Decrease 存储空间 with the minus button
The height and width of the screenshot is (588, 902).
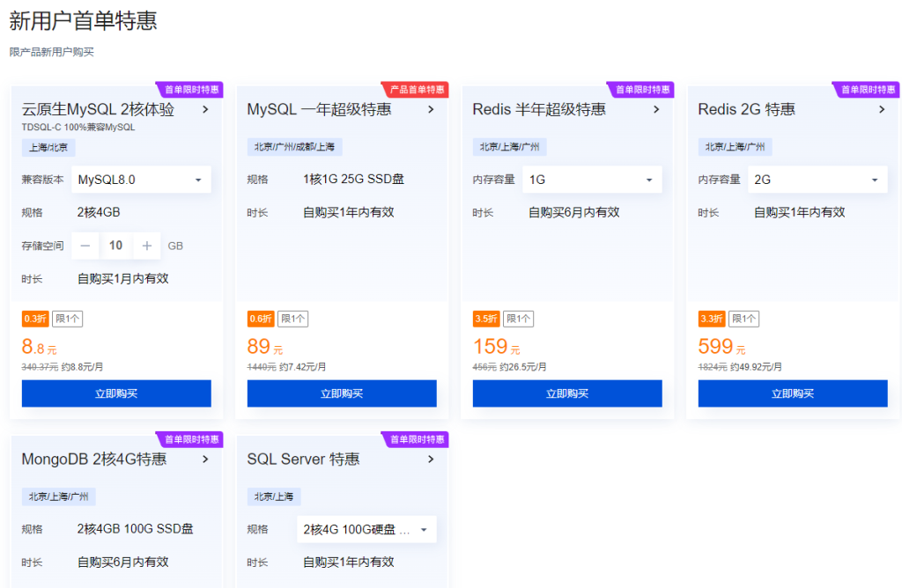click(85, 246)
